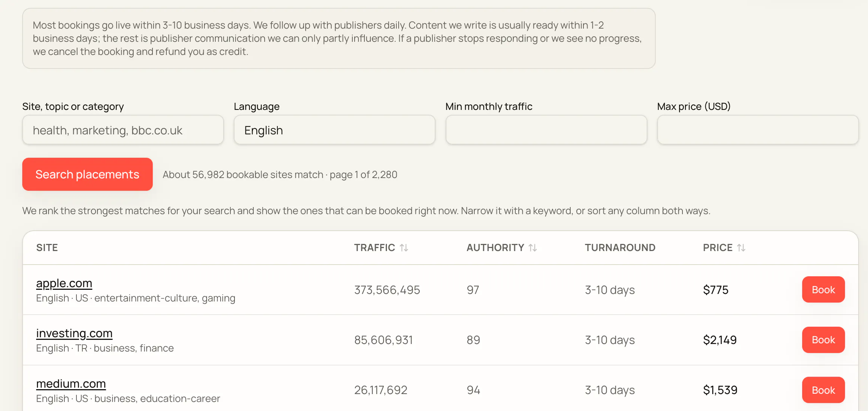Select the medium.com traffic value 26,117,692
Image resolution: width=868 pixels, height=411 pixels.
(x=381, y=390)
